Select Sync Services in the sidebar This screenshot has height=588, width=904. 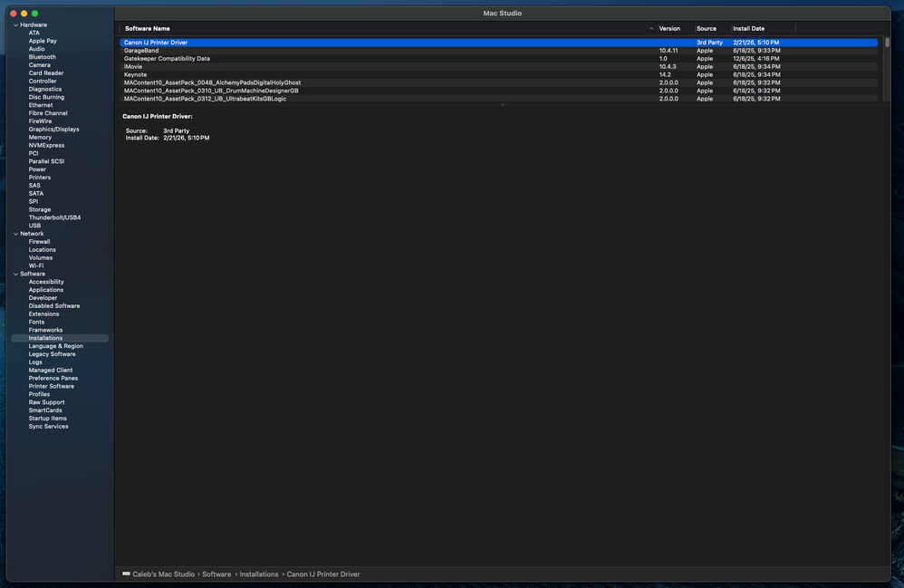tap(48, 427)
